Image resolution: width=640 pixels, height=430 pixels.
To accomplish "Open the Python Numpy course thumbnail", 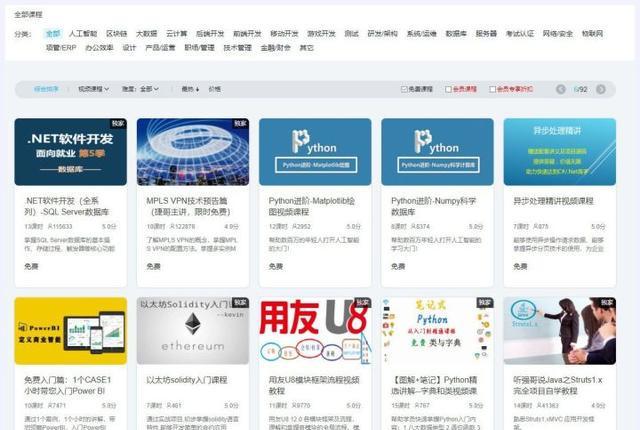I will point(438,152).
